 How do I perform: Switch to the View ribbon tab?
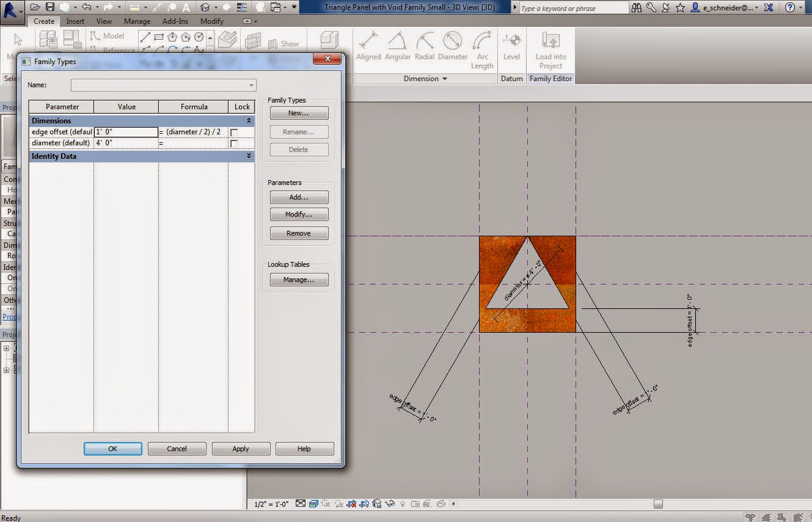pyautogui.click(x=104, y=21)
